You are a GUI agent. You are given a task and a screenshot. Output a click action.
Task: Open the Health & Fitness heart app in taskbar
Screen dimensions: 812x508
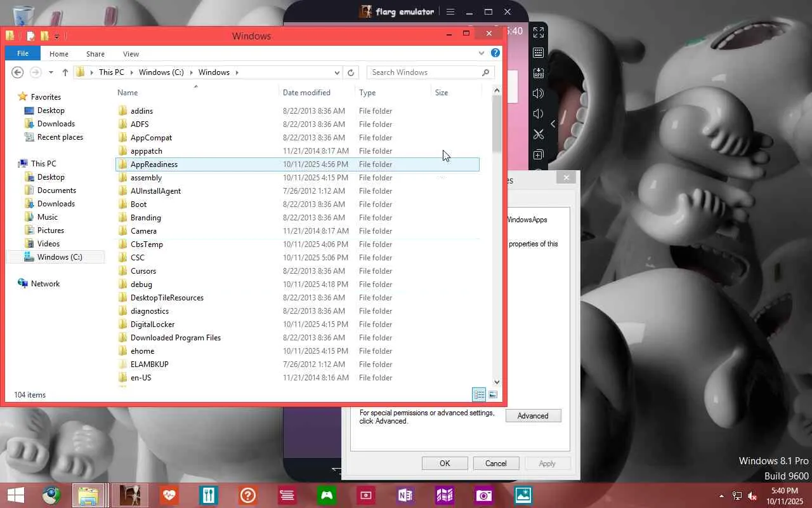[169, 495]
